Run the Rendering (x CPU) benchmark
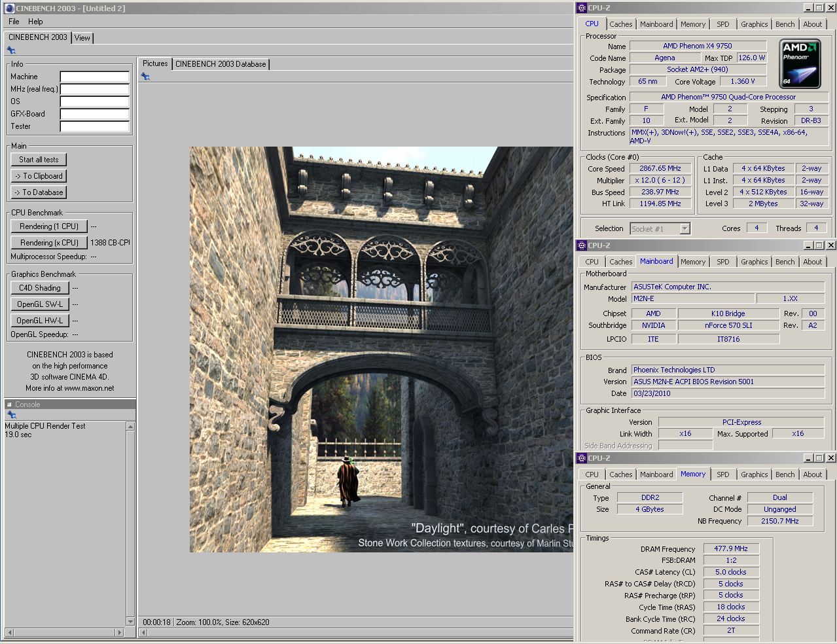837x644 pixels. (x=49, y=243)
